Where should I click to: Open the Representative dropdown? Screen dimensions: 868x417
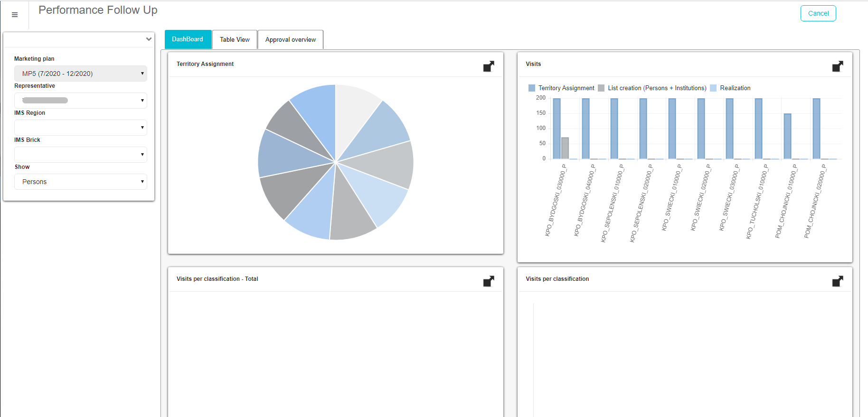[81, 101]
